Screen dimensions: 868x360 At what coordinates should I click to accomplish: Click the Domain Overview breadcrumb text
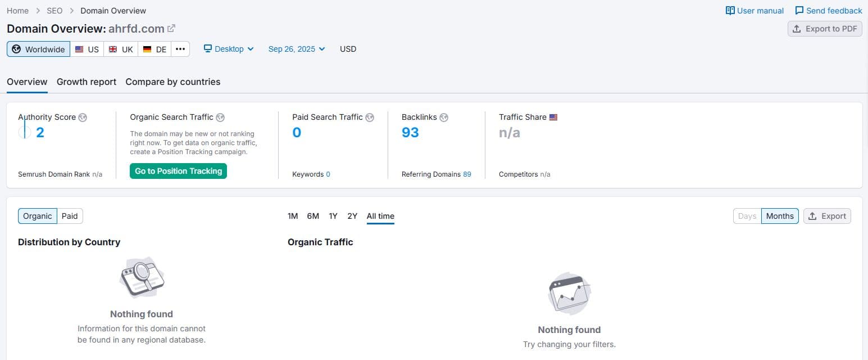[113, 11]
